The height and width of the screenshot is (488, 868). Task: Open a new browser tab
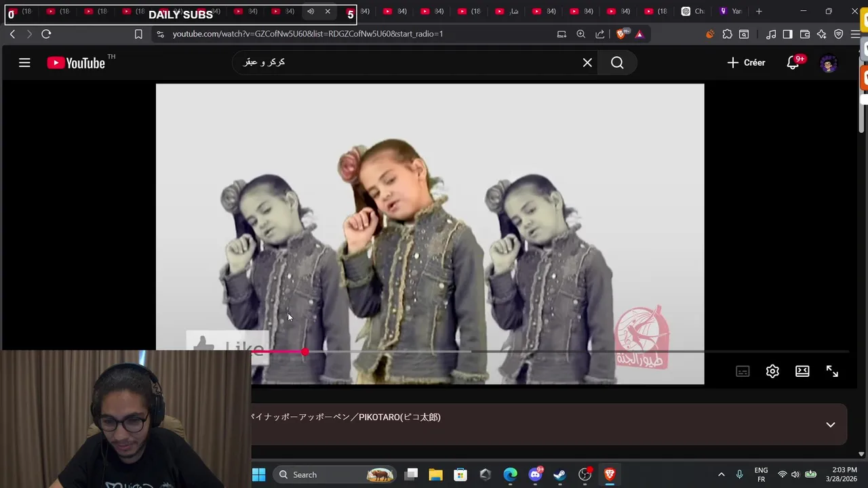point(759,11)
